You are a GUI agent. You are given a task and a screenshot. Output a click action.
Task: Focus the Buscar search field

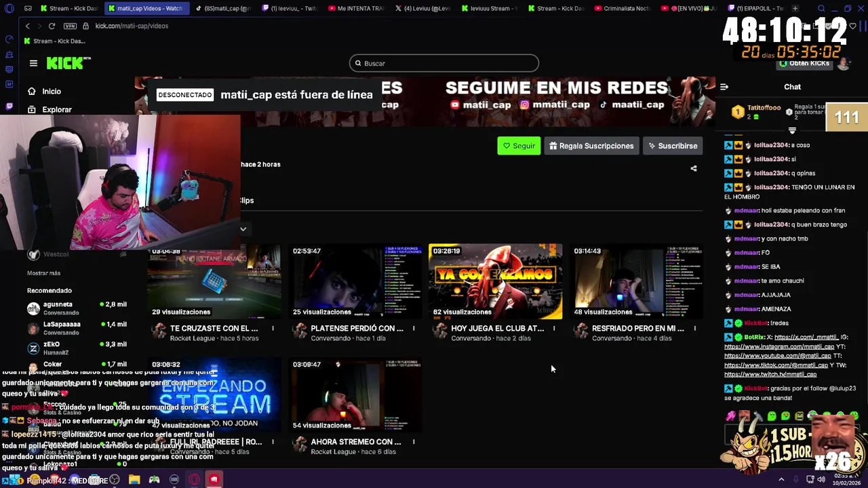pos(444,63)
